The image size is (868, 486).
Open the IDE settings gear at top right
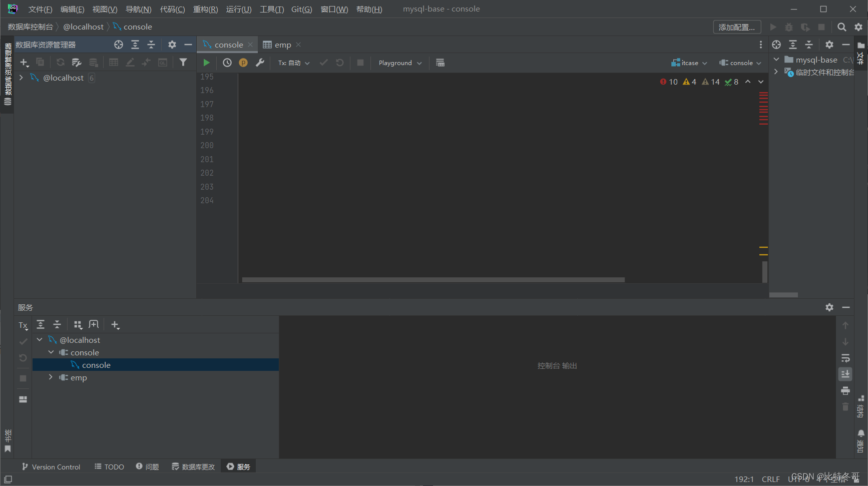click(x=858, y=27)
